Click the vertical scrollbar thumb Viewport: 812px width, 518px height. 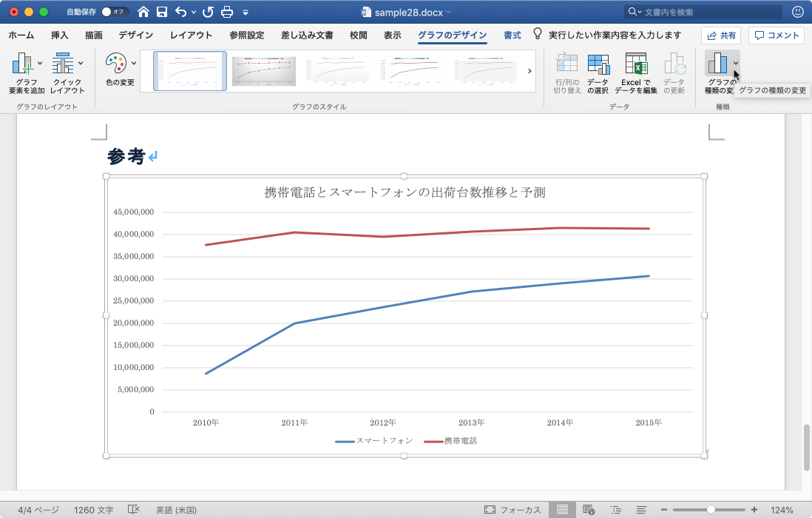pos(806,448)
